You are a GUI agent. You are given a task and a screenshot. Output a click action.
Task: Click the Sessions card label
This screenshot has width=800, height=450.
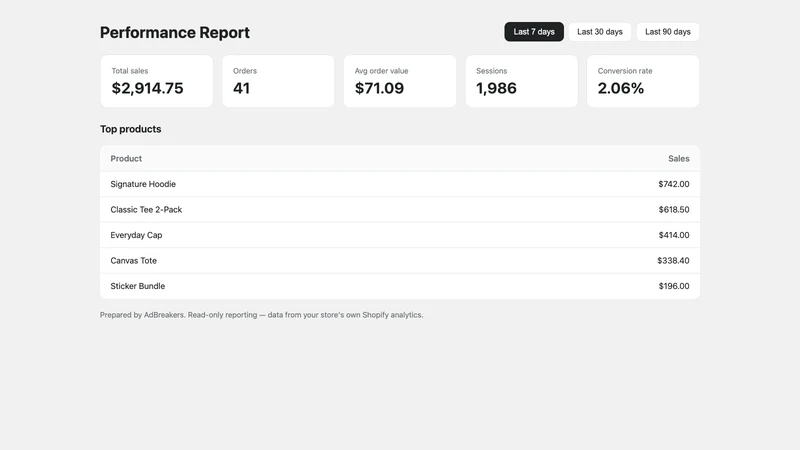coord(491,71)
